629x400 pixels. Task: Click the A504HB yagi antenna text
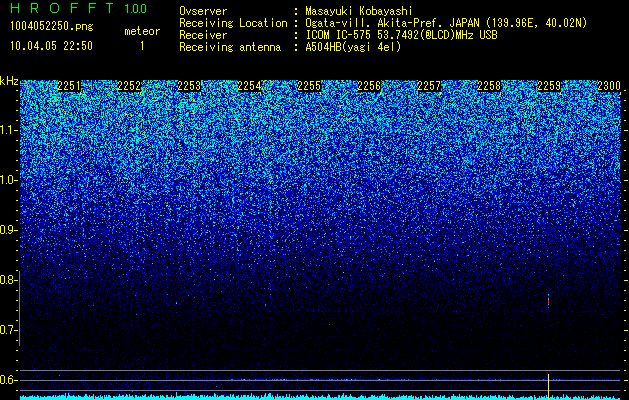[x=353, y=47]
